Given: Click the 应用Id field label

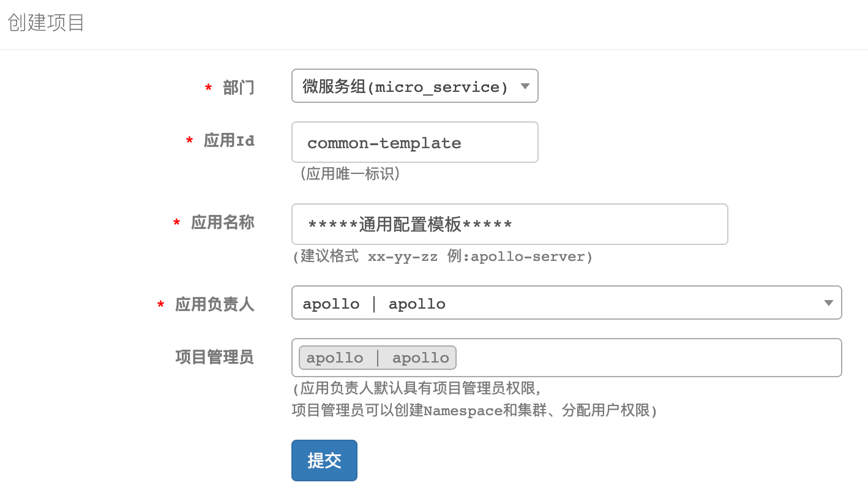Looking at the screenshot, I should [x=229, y=141].
